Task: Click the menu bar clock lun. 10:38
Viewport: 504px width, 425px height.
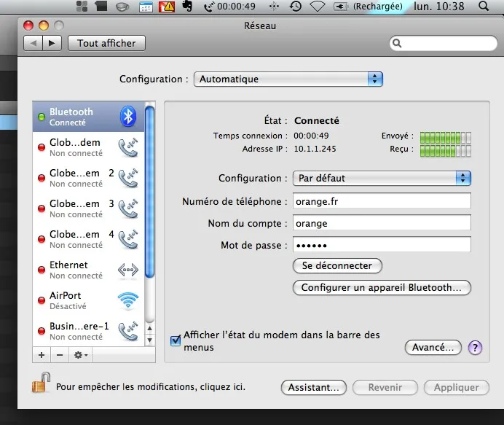Action: [x=439, y=7]
